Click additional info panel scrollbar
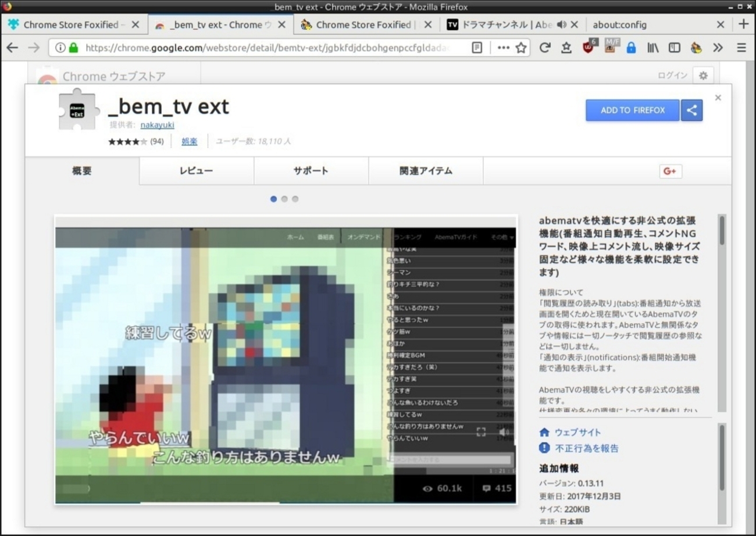The height and width of the screenshot is (536, 756). (722, 474)
